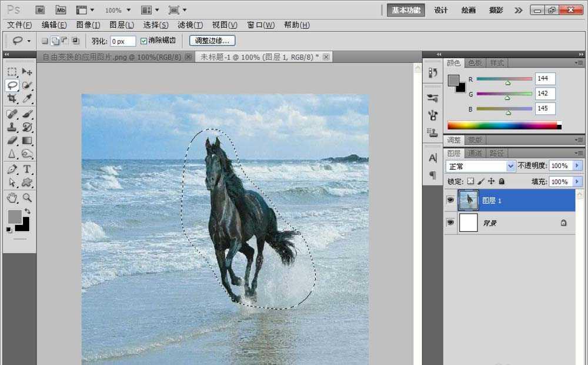Image resolution: width=588 pixels, height=365 pixels.
Task: Select the Rectangular Marquee tool
Action: point(12,71)
